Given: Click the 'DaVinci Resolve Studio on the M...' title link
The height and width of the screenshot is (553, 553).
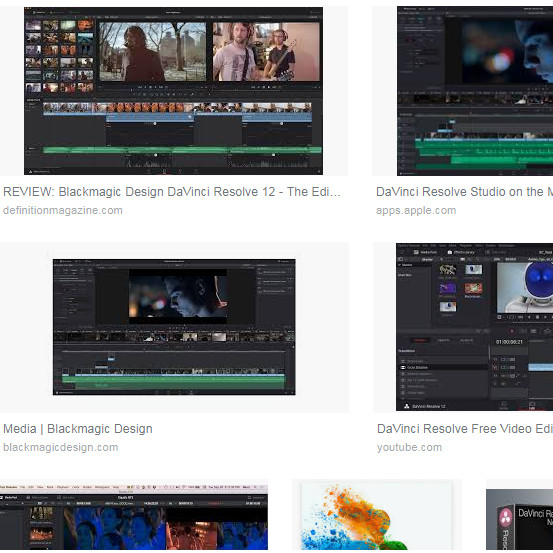Looking at the screenshot, I should tap(464, 192).
